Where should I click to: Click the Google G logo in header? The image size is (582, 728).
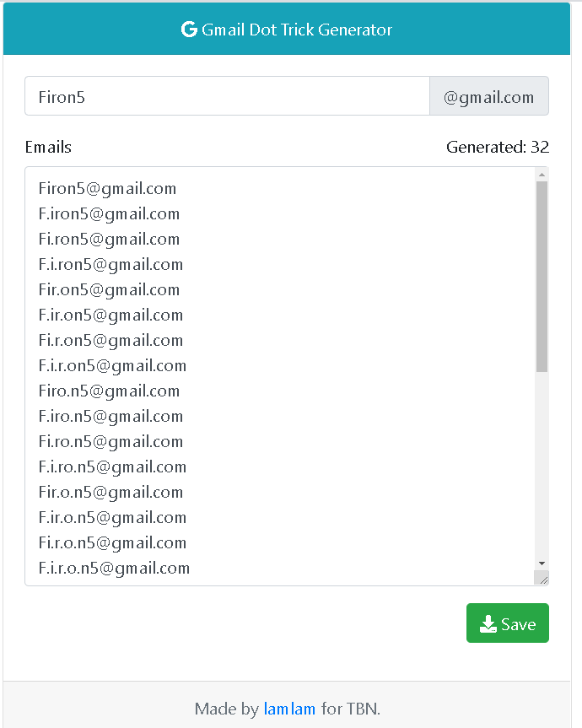point(189,30)
